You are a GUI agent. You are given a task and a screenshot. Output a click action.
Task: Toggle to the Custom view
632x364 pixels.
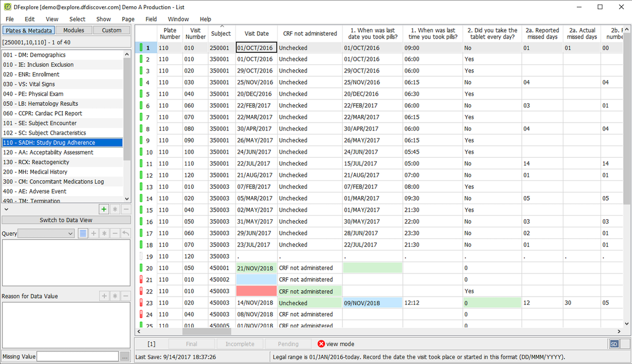112,31
